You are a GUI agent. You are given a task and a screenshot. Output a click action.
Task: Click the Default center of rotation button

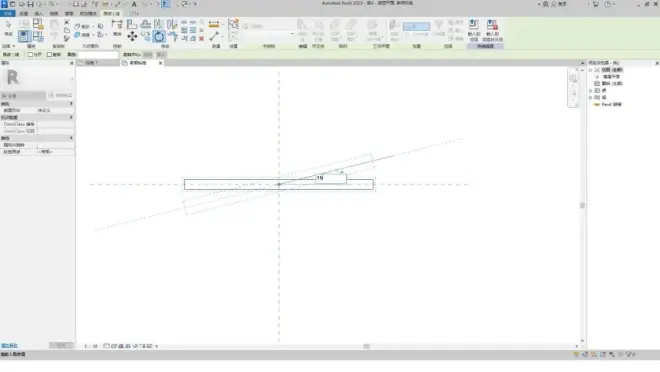[x=161, y=54]
